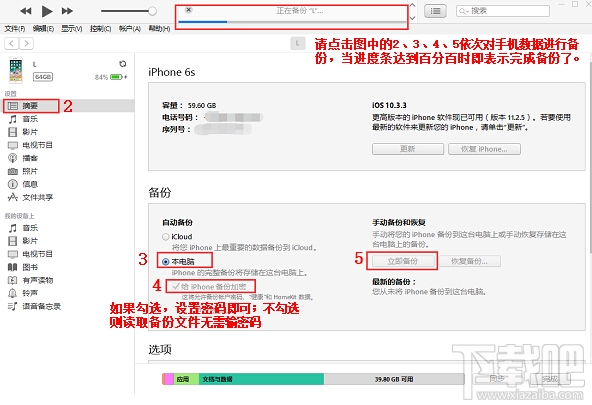This screenshot has width=592, height=405.
Task: Click the 应用 storage segment
Action: [x=186, y=379]
